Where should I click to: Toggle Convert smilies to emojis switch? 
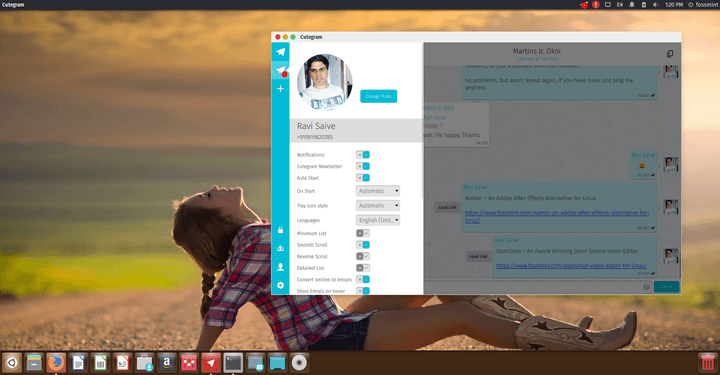[363, 279]
